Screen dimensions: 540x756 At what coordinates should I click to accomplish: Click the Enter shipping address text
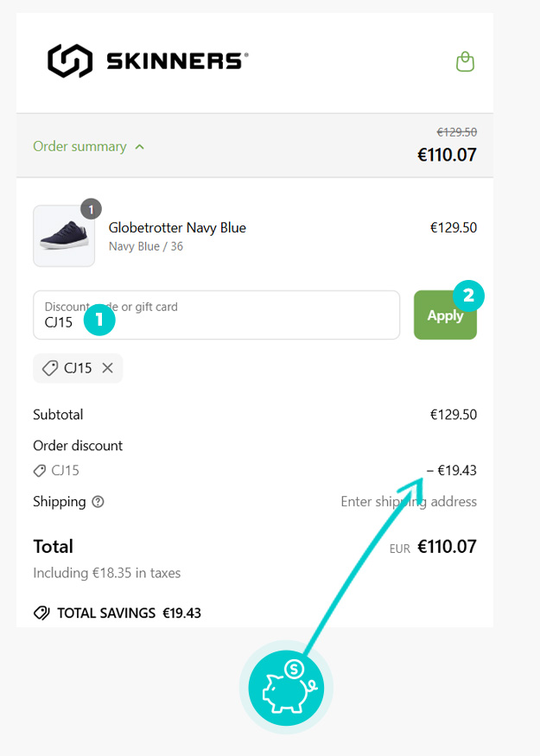click(409, 502)
